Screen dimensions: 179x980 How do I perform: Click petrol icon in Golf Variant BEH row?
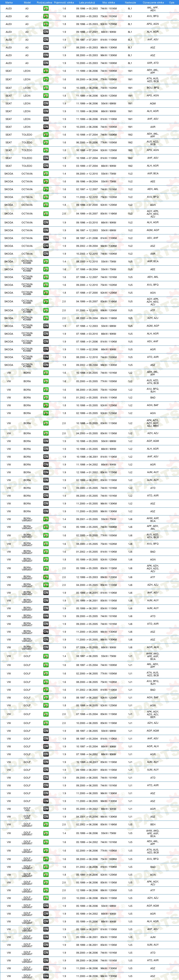coord(46,825)
